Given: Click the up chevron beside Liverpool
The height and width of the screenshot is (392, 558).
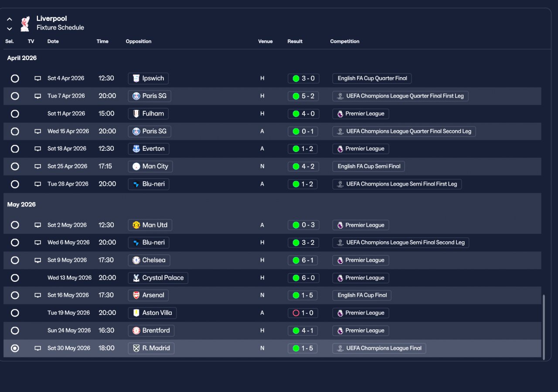Looking at the screenshot, I should coord(10,19).
